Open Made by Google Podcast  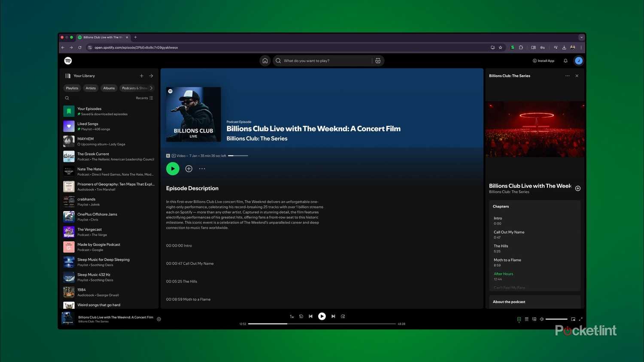[x=109, y=247]
